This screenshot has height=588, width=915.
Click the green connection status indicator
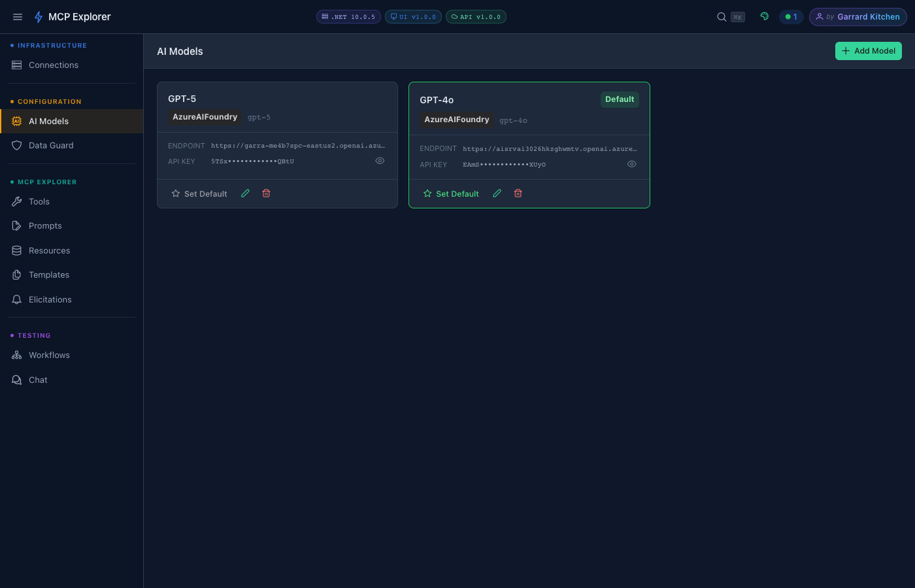tap(791, 16)
